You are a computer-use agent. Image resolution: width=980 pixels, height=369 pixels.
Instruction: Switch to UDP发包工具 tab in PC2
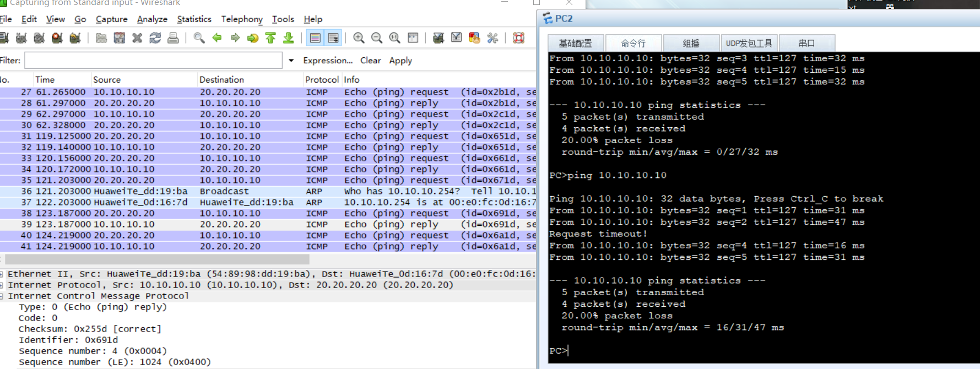click(x=749, y=43)
